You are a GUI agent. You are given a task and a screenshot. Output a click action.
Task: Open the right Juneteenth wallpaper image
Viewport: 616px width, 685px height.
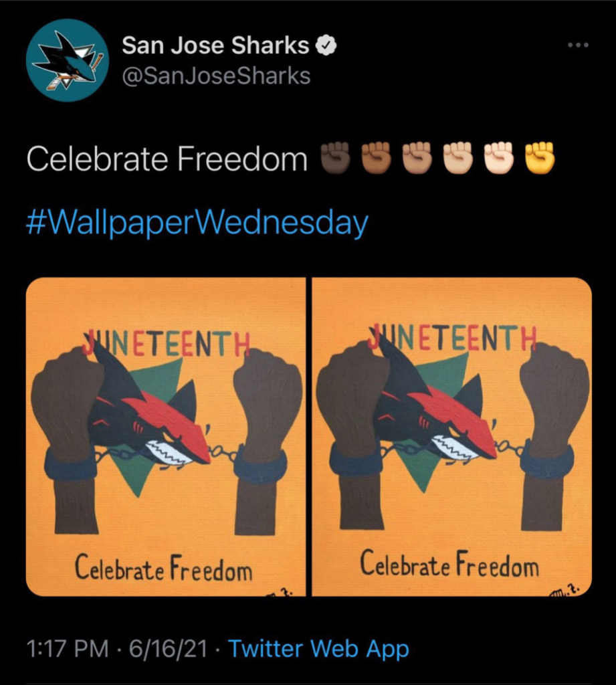click(452, 436)
